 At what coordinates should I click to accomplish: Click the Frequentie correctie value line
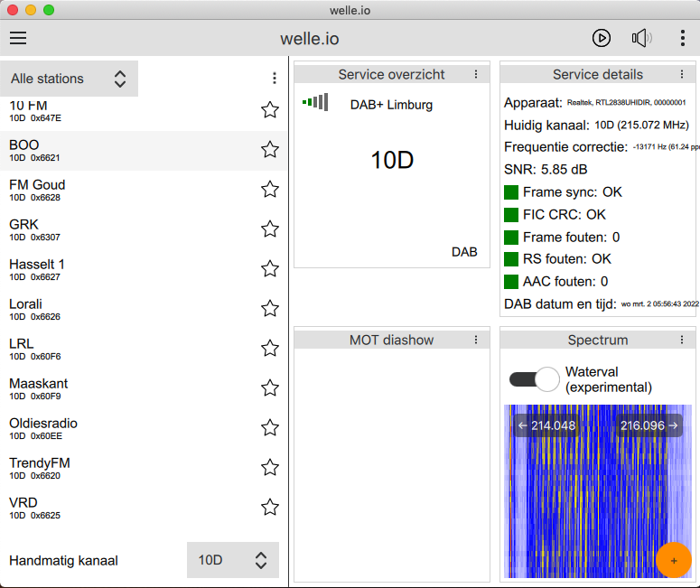click(x=602, y=147)
